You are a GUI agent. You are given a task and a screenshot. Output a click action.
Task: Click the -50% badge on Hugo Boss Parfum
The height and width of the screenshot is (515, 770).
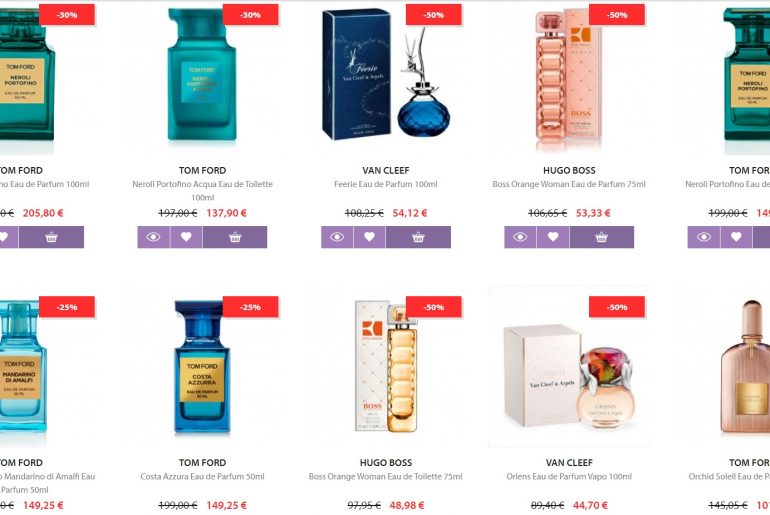pos(617,15)
